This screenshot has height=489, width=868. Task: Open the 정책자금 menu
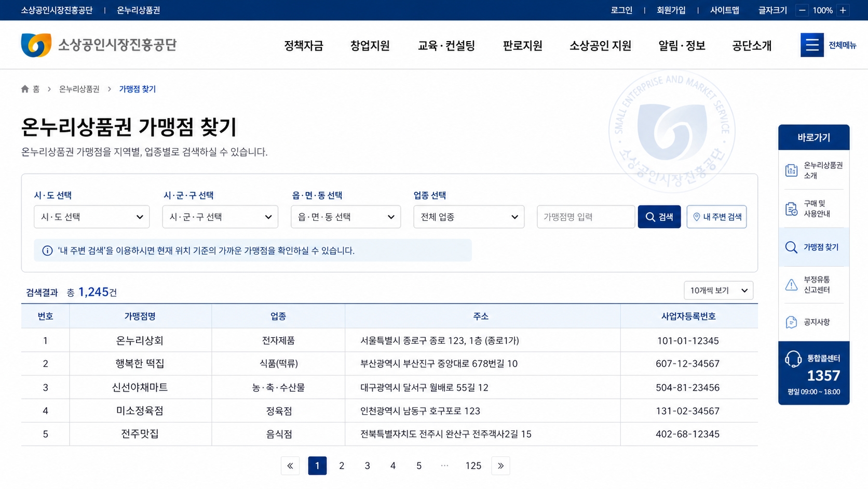(x=304, y=46)
